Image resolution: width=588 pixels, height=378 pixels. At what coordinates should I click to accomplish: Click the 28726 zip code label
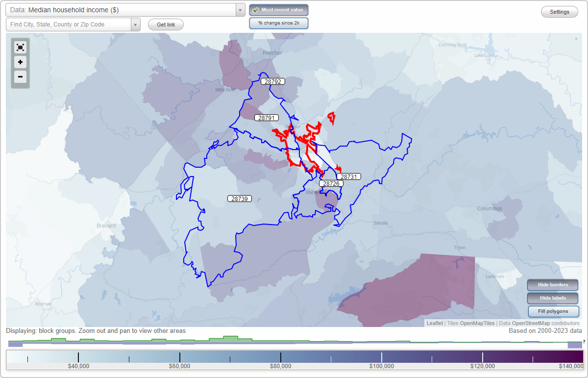point(331,183)
